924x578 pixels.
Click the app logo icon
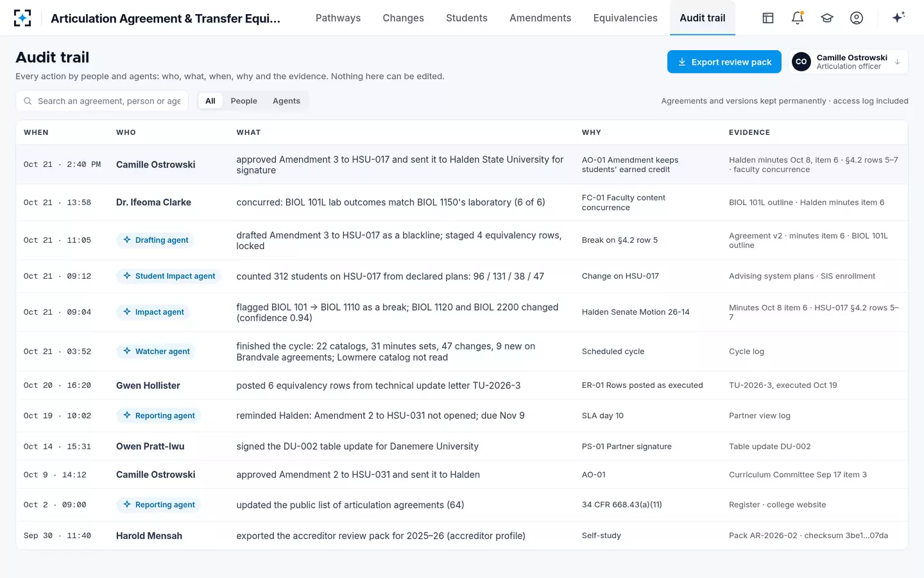[x=22, y=18]
